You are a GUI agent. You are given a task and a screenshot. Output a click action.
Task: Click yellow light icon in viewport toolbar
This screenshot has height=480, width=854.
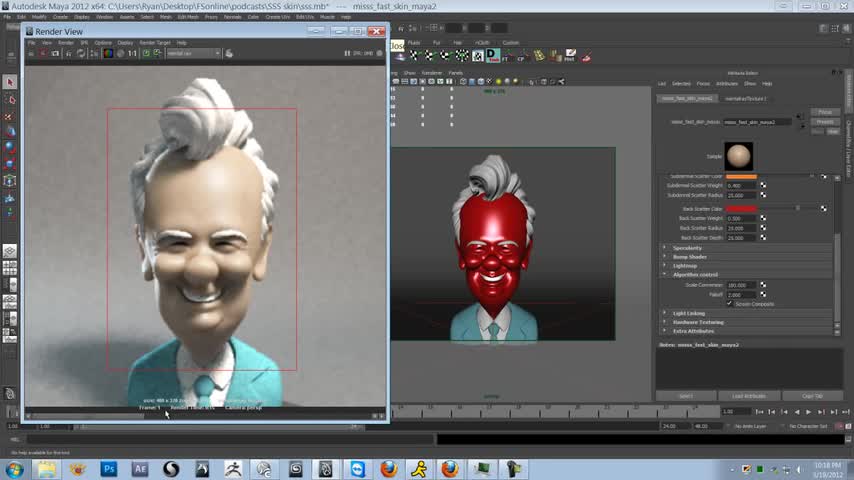pos(498,82)
